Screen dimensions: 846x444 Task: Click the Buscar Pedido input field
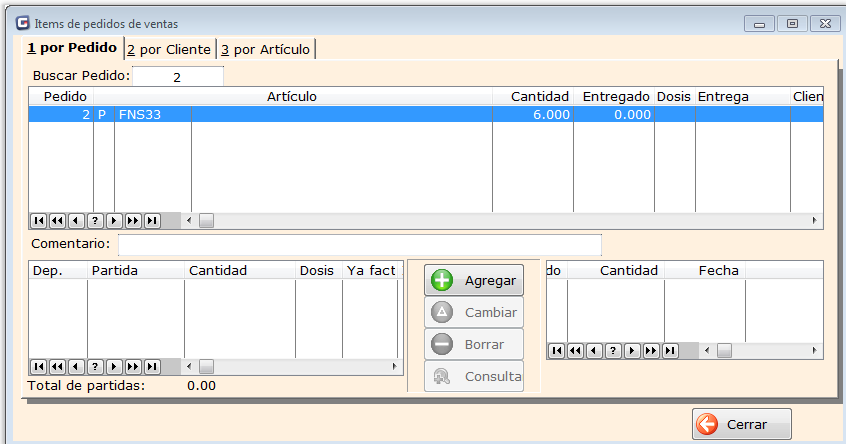click(177, 76)
